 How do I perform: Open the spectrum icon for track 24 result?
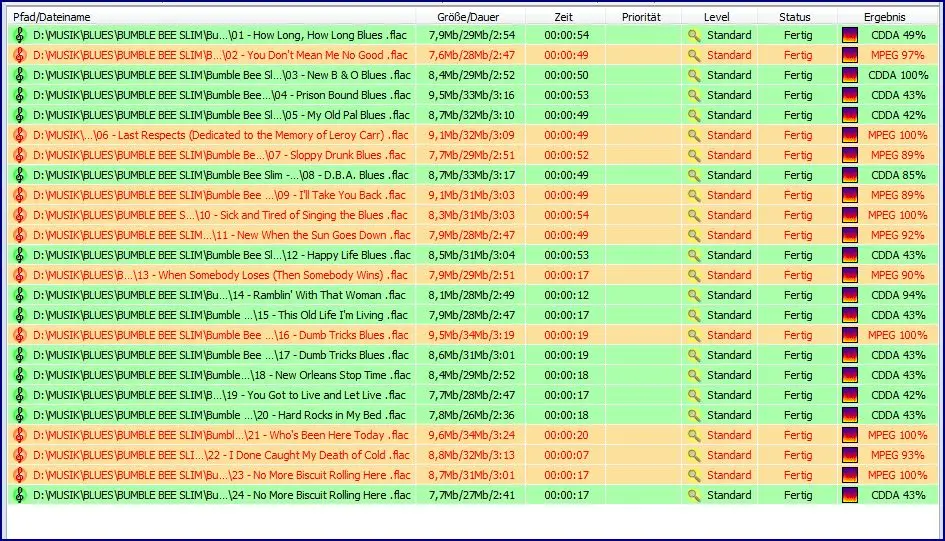[850, 495]
